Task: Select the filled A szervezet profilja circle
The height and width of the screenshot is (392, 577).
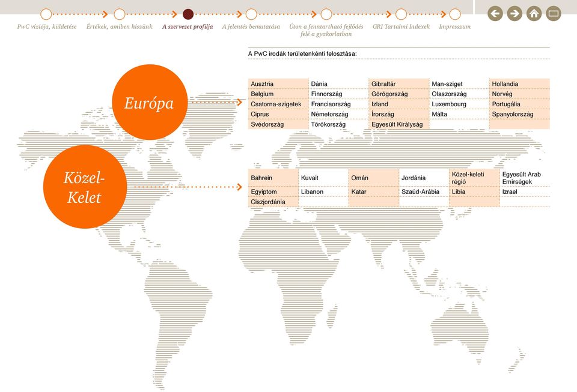Action: coord(188,14)
